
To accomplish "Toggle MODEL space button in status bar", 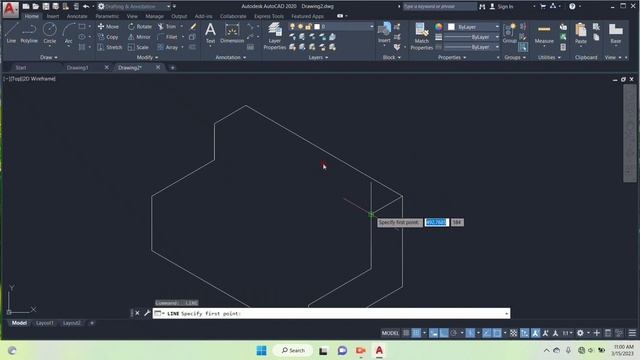I will tap(390, 333).
